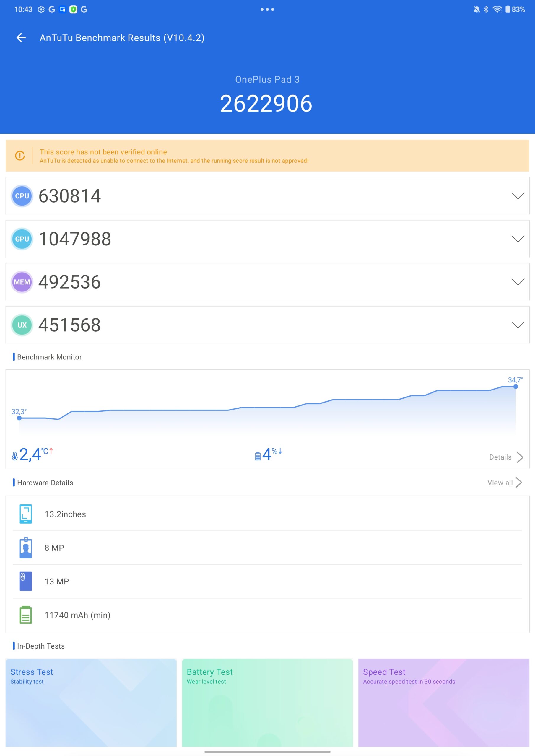This screenshot has width=535, height=756.
Task: Expand the CPU score 630814 row
Action: (267, 196)
